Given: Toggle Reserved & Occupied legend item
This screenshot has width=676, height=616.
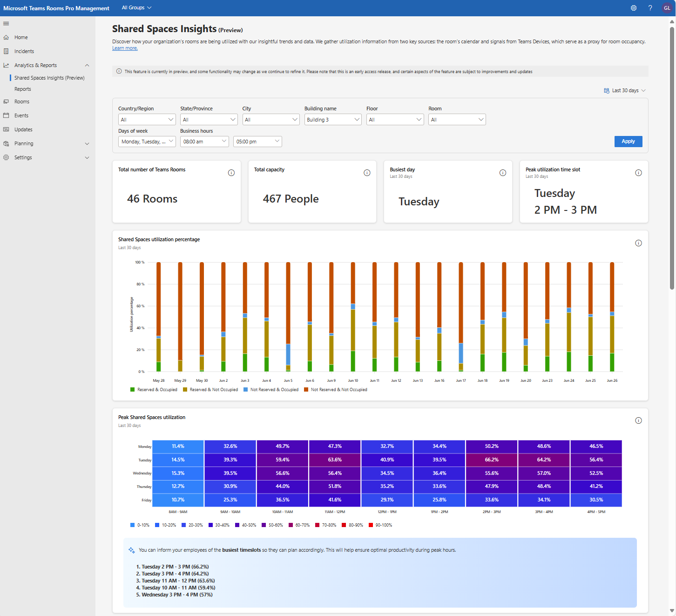Looking at the screenshot, I should pyautogui.click(x=154, y=390).
